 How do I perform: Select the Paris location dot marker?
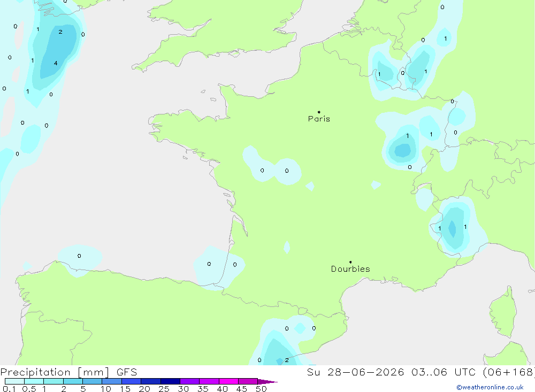point(319,112)
